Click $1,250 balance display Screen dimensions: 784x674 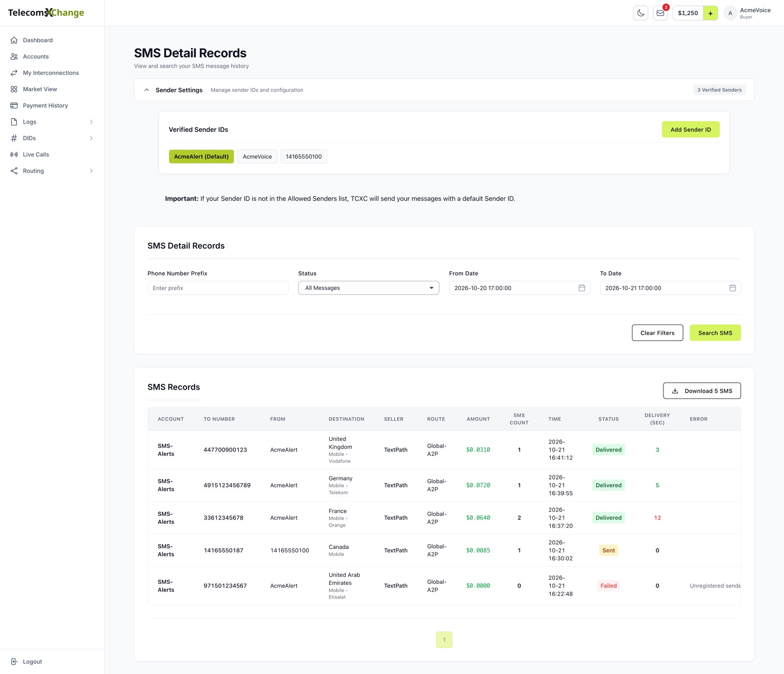(x=688, y=13)
